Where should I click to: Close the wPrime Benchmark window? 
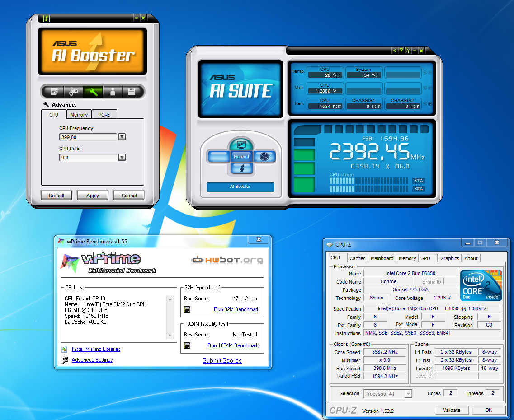[259, 239]
